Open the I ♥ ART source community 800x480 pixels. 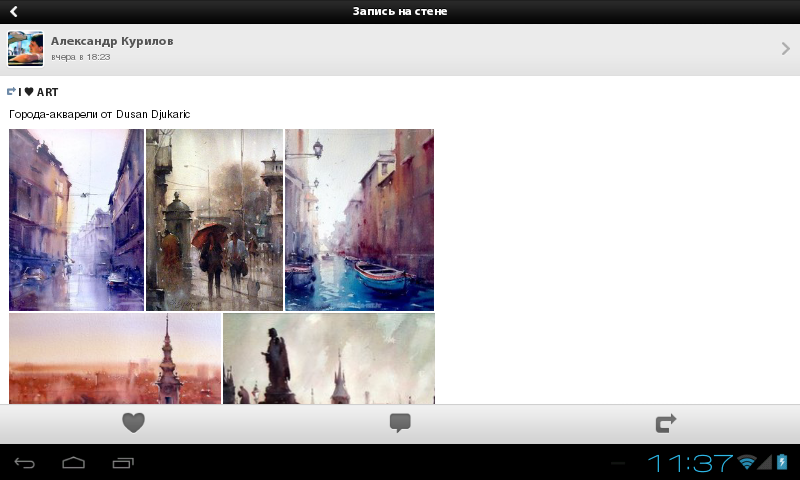coord(38,92)
